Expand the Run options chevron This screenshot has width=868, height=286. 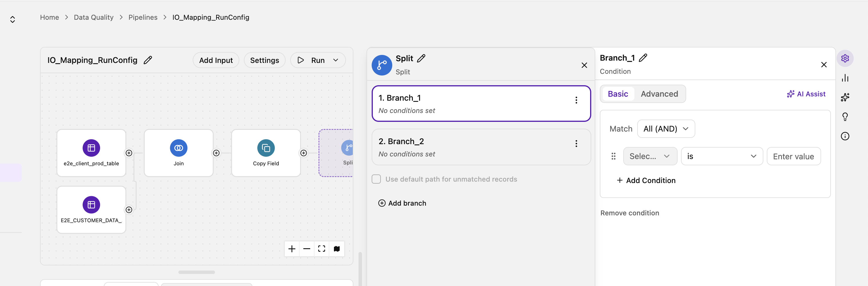pos(336,60)
